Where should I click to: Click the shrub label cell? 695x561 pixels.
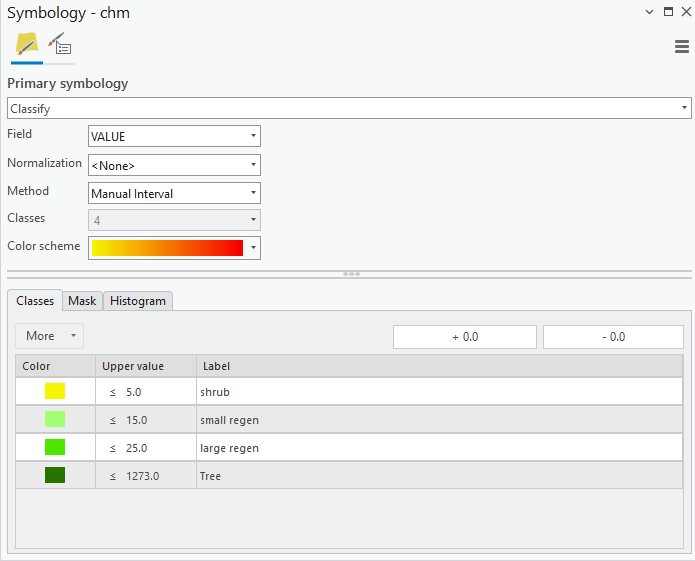(x=439, y=392)
